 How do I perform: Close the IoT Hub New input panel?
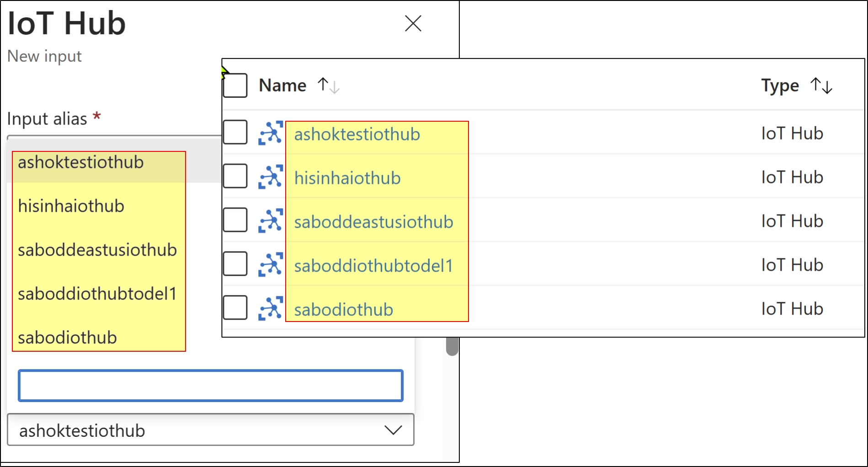[x=413, y=23]
